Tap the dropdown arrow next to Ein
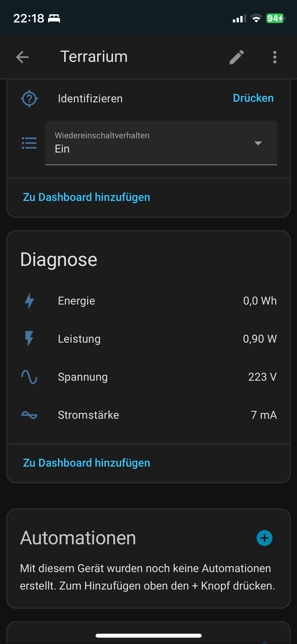 pyautogui.click(x=258, y=143)
